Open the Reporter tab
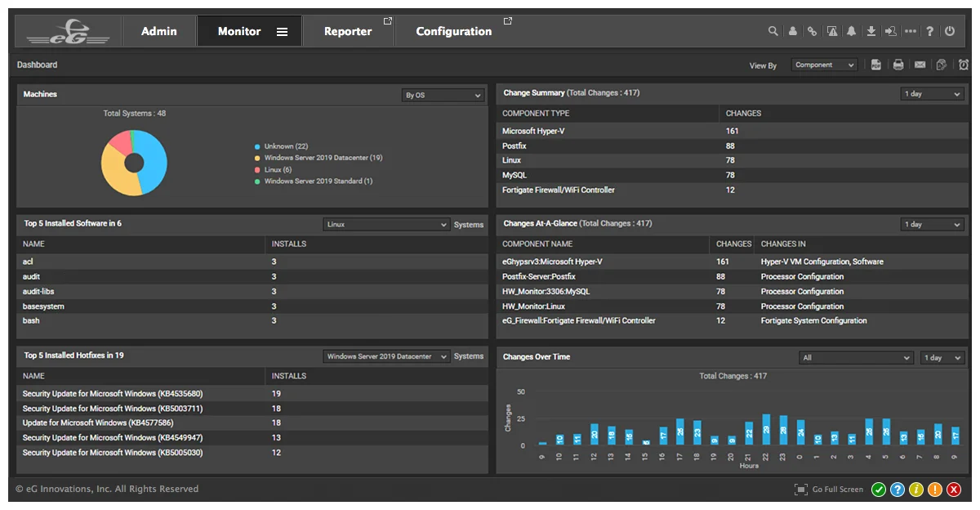The width and height of the screenshot is (980, 510). [x=350, y=31]
